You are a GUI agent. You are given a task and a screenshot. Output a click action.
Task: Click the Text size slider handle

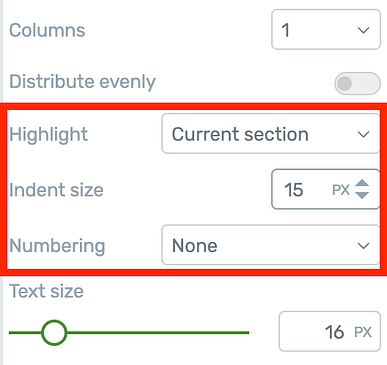(x=54, y=332)
